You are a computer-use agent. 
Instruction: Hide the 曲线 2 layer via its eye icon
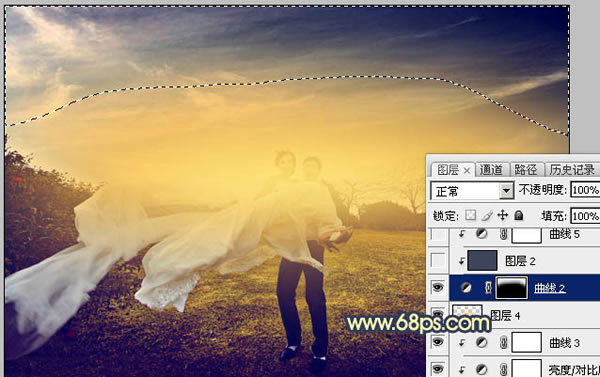coord(438,287)
